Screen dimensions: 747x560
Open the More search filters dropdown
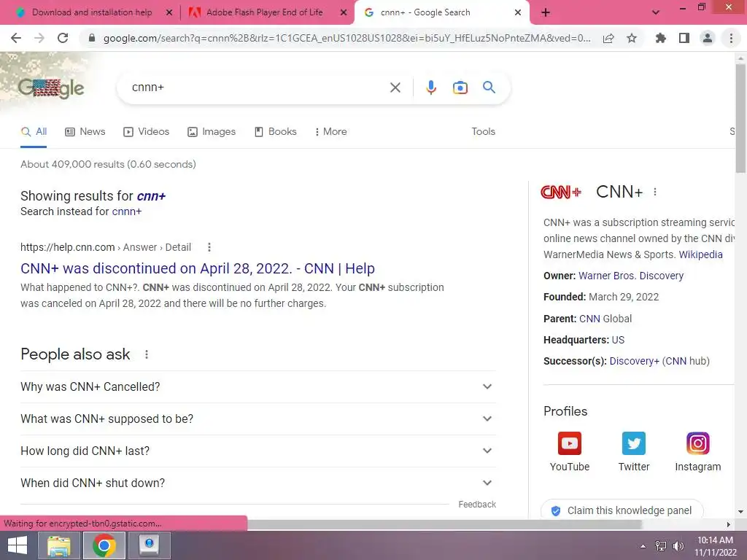click(330, 132)
